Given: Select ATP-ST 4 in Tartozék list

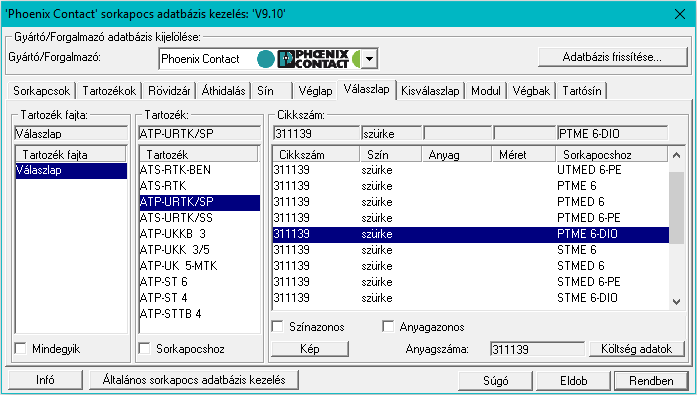Looking at the screenshot, I should coord(200,298).
